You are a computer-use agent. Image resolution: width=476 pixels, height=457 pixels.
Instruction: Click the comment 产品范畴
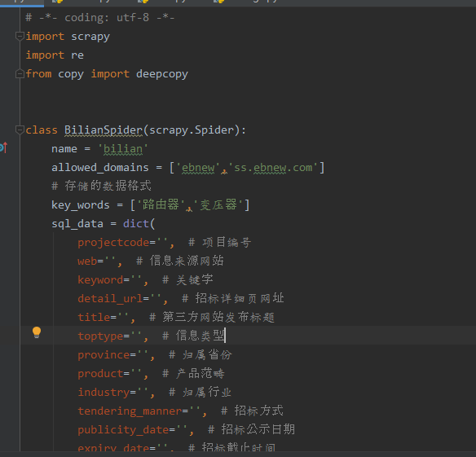point(194,374)
